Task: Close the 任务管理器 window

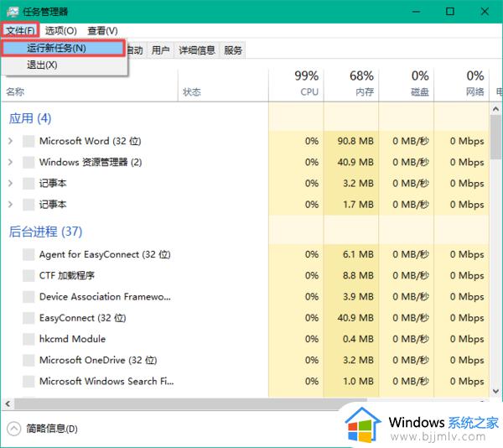Action: pyautogui.click(x=485, y=12)
